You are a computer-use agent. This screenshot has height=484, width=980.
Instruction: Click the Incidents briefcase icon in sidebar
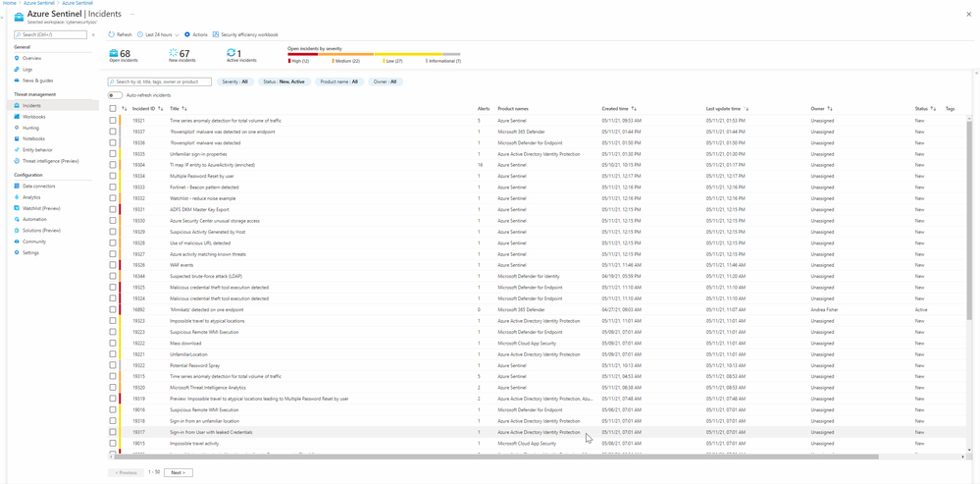(x=17, y=106)
